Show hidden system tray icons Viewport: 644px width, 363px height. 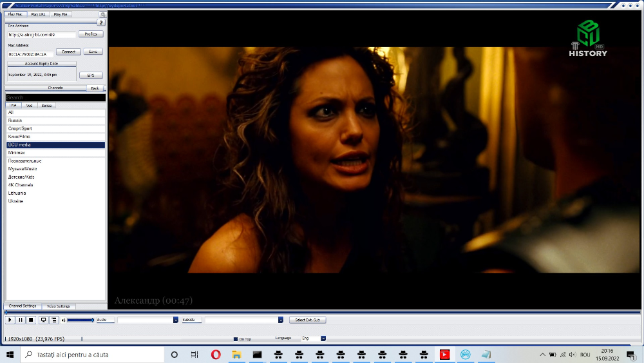[x=542, y=355]
